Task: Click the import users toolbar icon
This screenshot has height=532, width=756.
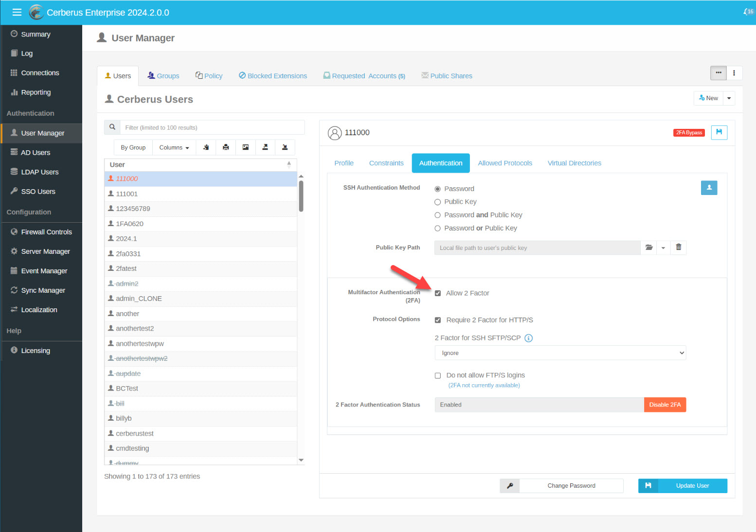Action: pyautogui.click(x=206, y=147)
